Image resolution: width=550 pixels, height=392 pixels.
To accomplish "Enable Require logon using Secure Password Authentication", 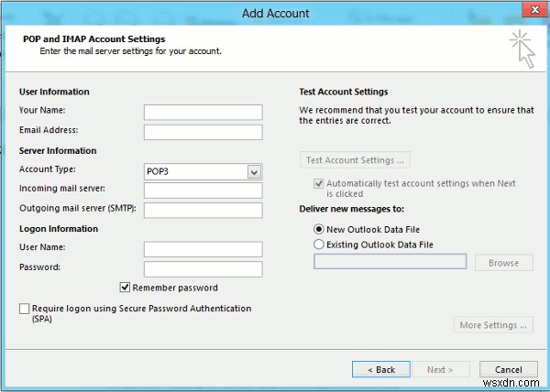I will pyautogui.click(x=24, y=310).
